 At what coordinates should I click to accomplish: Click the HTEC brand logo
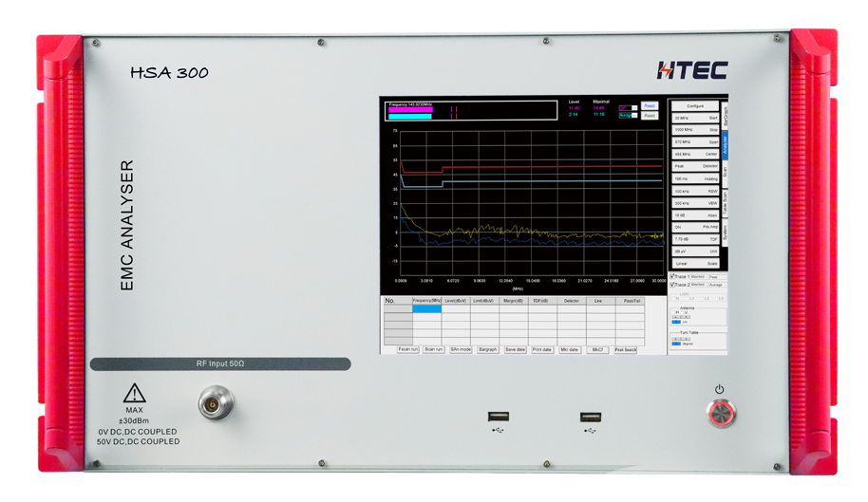coord(691,70)
